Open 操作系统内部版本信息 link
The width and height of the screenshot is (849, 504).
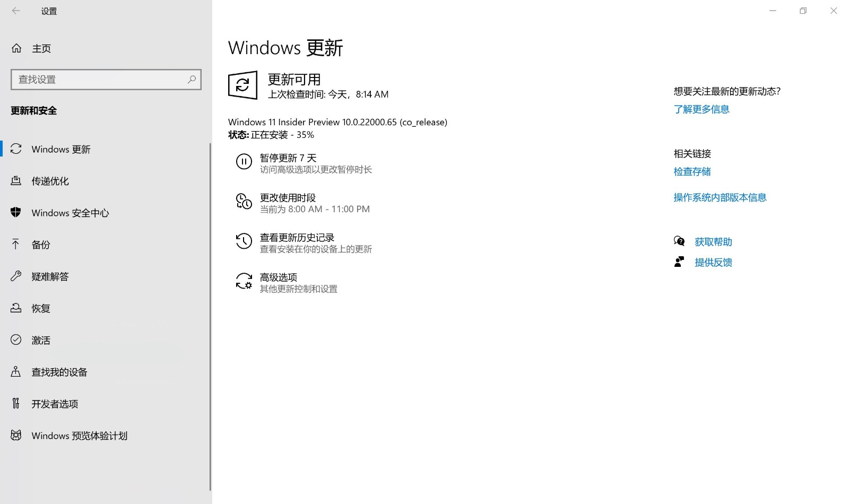coord(720,197)
